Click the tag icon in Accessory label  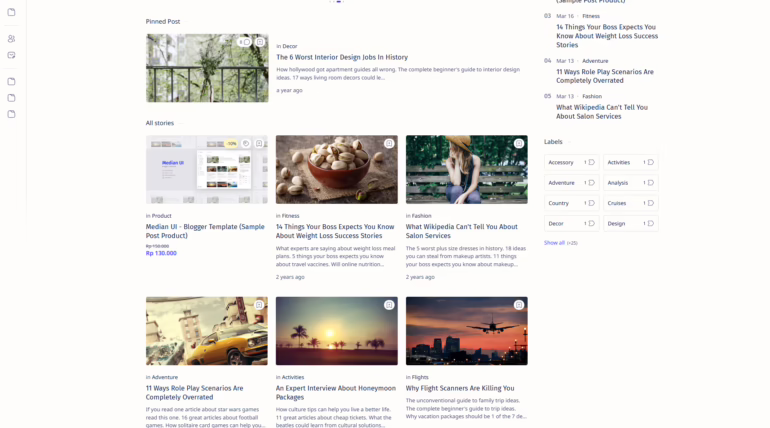coord(591,162)
